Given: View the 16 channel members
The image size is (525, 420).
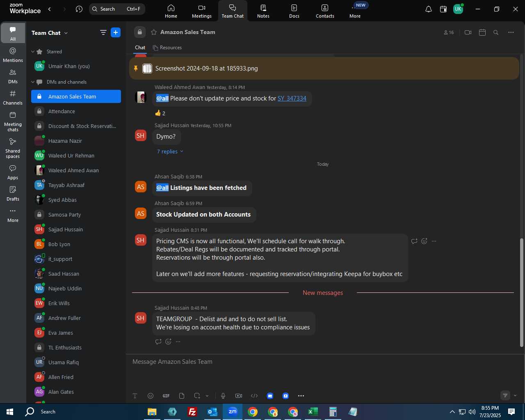Looking at the screenshot, I should tap(449, 32).
